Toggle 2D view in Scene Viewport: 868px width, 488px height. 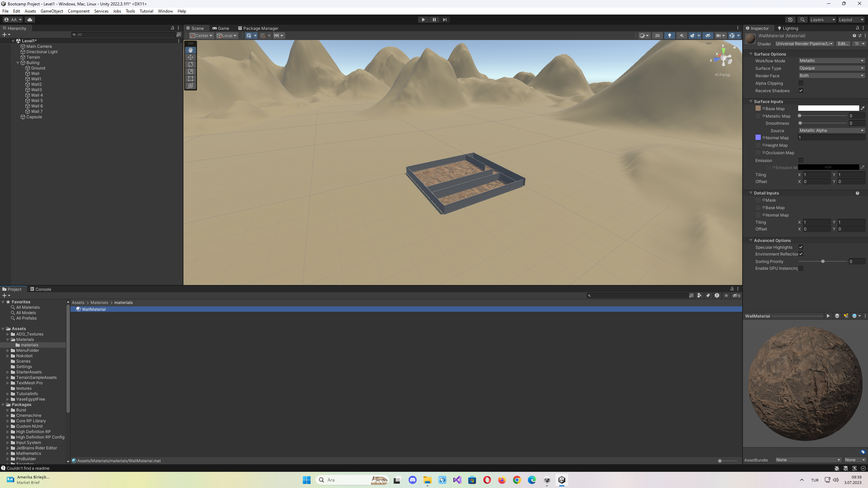point(657,36)
